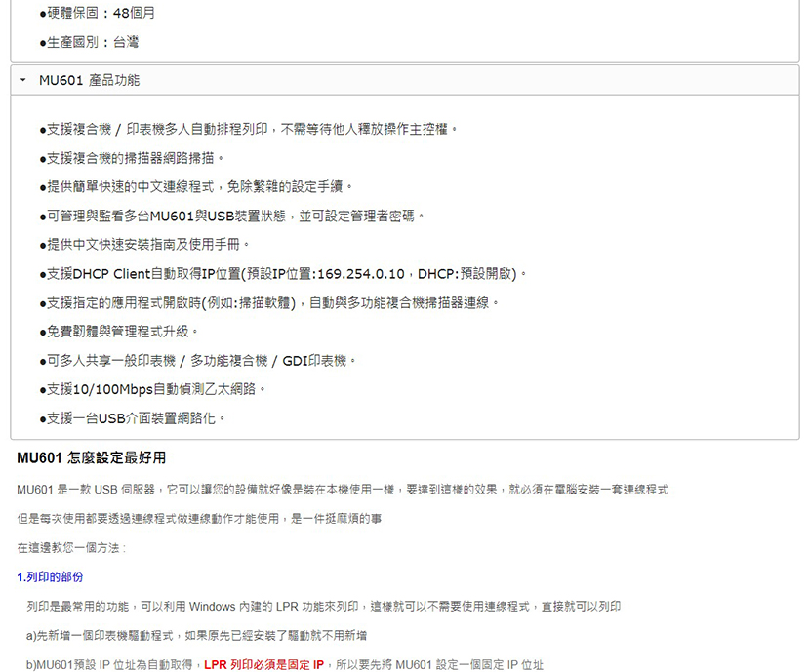Click step a) 先新增一個印表機驅動程式
The height and width of the screenshot is (672, 810).
(196, 635)
